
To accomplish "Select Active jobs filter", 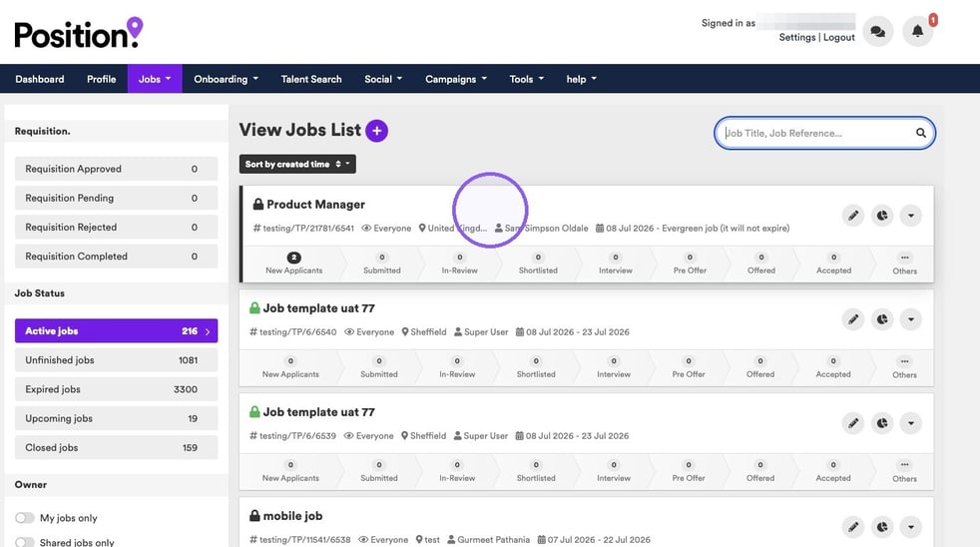I will (x=116, y=330).
